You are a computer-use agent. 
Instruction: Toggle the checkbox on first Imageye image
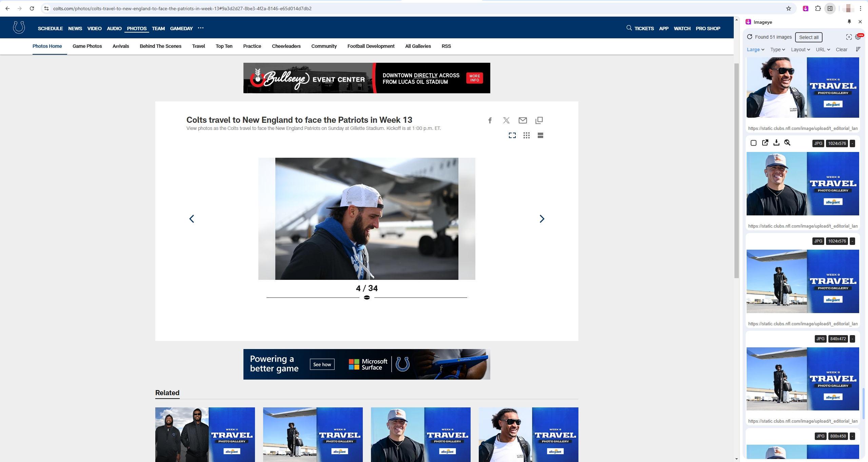[753, 142]
